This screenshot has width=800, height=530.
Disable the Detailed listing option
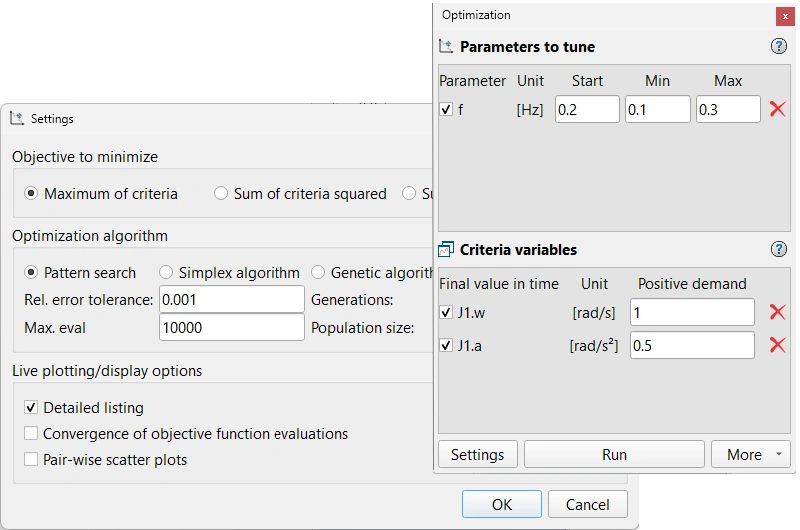tap(32, 408)
